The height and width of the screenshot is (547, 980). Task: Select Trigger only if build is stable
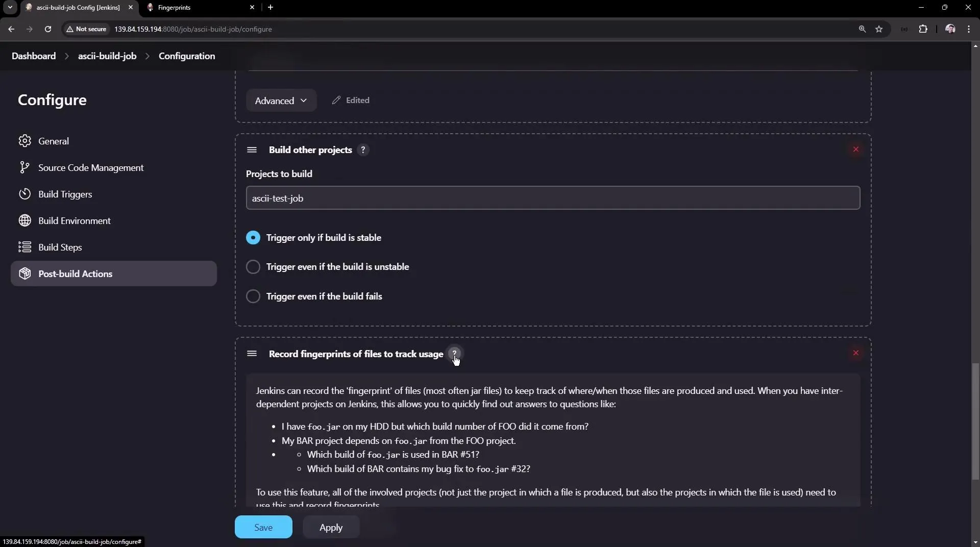pyautogui.click(x=253, y=237)
